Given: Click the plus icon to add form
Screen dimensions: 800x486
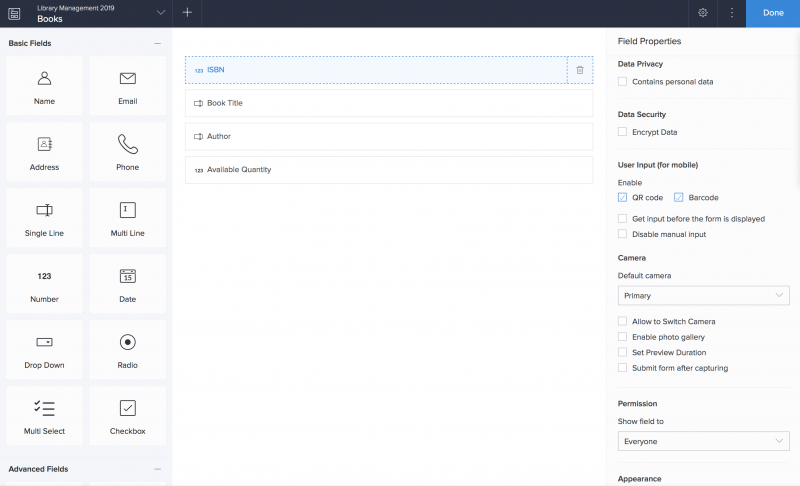Looking at the screenshot, I should click(187, 13).
